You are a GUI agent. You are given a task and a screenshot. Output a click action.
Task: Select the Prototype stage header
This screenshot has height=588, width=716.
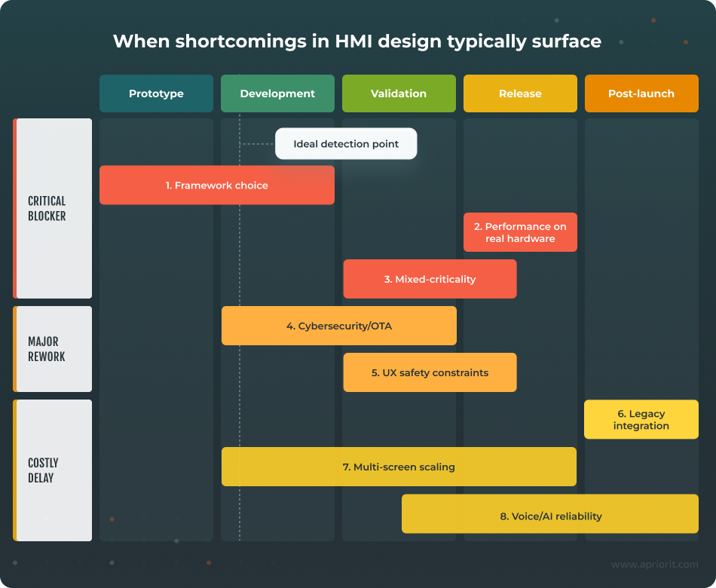click(x=156, y=93)
